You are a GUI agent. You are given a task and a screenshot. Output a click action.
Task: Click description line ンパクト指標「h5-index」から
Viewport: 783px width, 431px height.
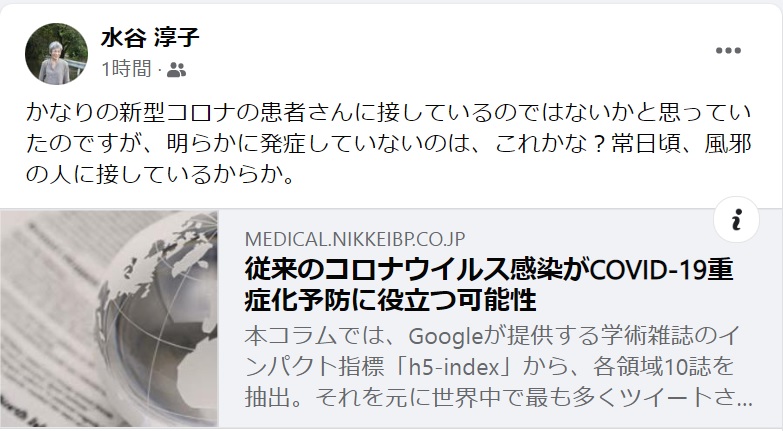pos(489,367)
